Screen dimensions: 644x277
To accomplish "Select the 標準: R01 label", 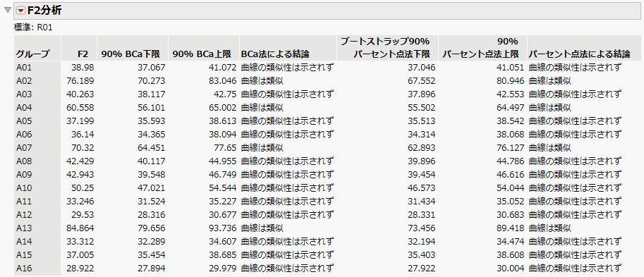I will click(33, 27).
